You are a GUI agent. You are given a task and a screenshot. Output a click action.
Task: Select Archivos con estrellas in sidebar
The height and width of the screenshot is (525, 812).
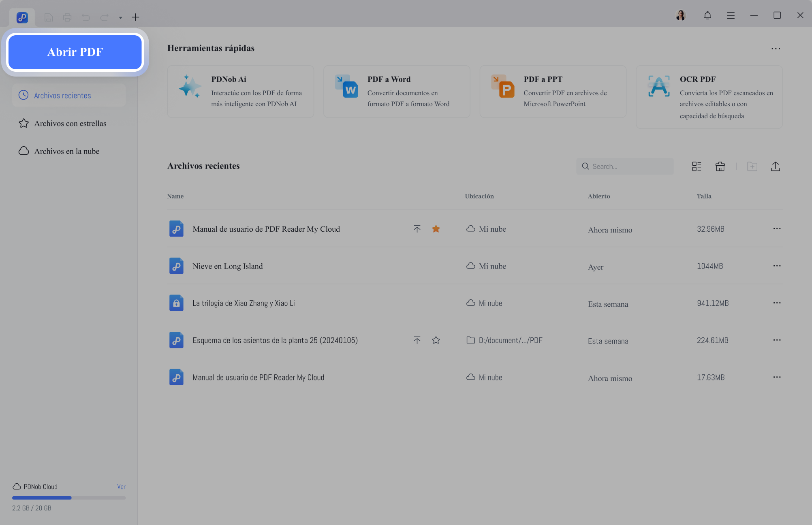tap(69, 123)
